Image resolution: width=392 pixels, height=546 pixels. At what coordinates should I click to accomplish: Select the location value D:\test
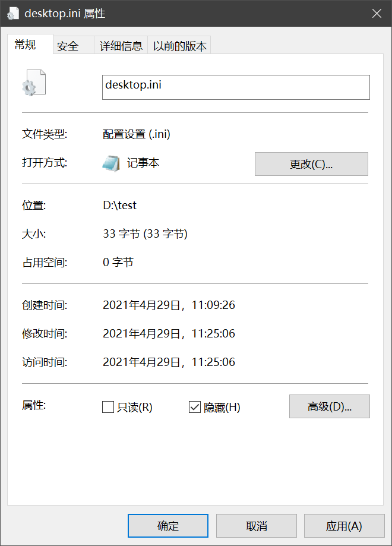pos(119,205)
